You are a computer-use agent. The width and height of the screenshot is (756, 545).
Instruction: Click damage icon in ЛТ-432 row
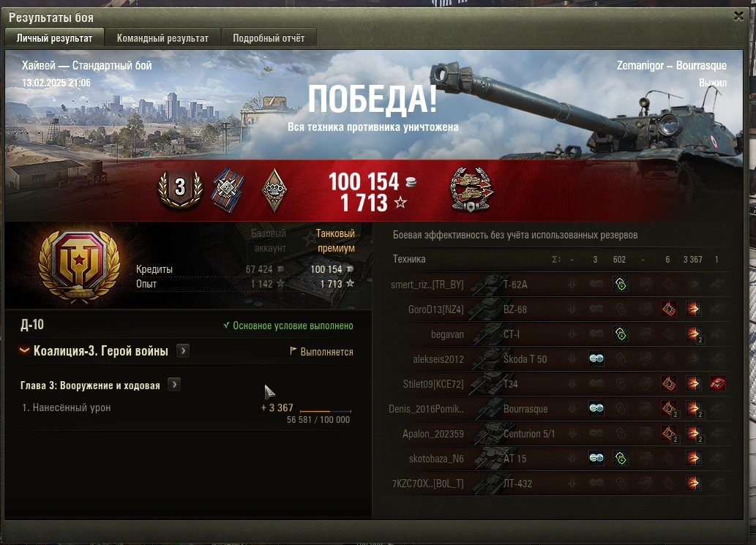tap(693, 483)
